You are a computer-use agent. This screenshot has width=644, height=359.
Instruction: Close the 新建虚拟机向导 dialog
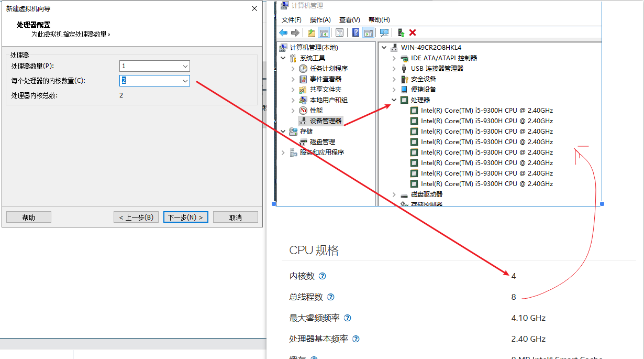click(x=254, y=8)
